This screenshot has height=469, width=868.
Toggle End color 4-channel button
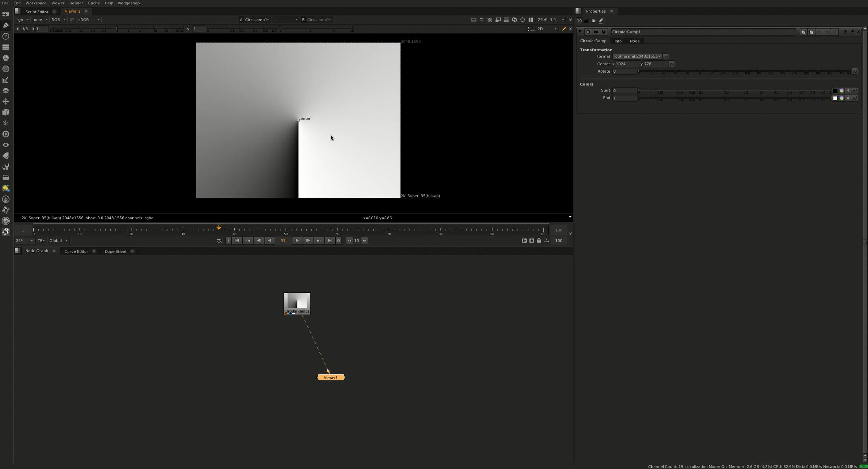(848, 98)
